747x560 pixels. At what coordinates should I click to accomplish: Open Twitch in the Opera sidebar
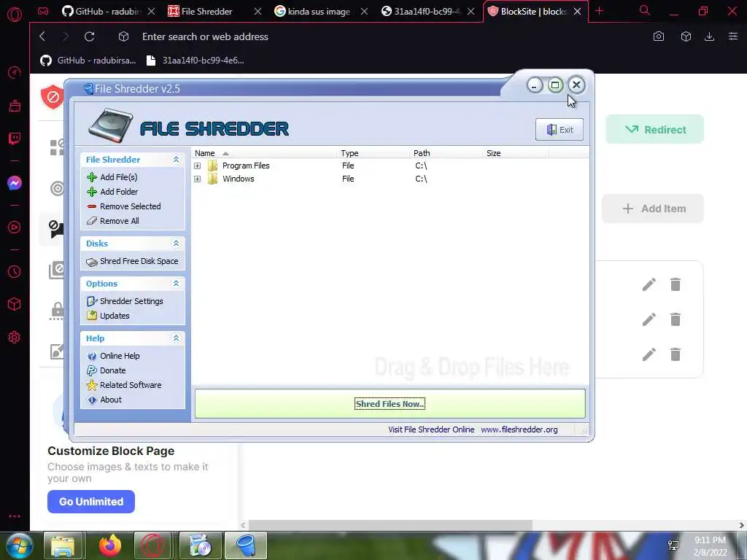click(15, 139)
